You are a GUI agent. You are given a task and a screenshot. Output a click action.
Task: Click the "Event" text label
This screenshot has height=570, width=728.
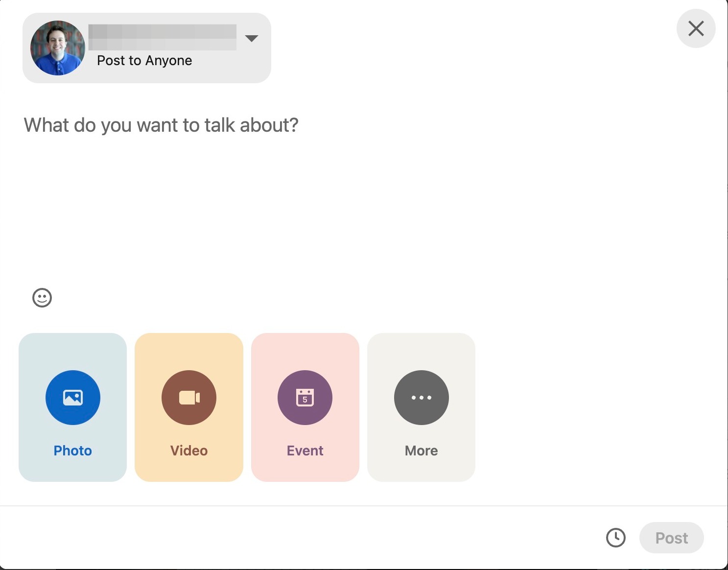pyautogui.click(x=305, y=451)
